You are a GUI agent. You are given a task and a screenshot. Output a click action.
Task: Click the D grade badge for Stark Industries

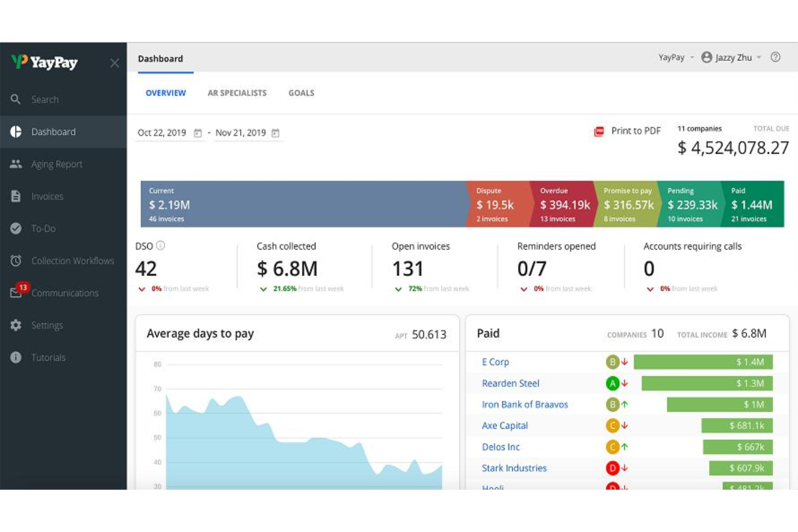612,468
